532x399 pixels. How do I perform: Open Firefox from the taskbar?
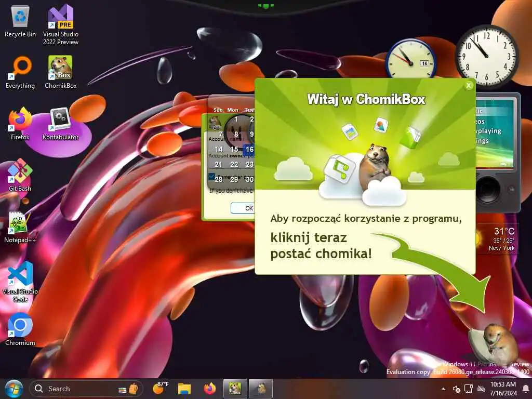(x=210, y=389)
